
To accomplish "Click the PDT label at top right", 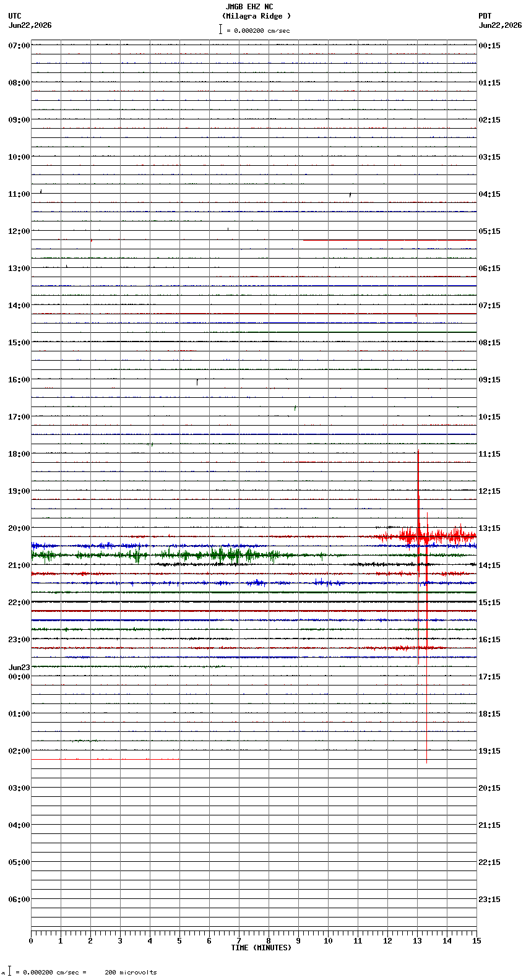I will point(485,16).
